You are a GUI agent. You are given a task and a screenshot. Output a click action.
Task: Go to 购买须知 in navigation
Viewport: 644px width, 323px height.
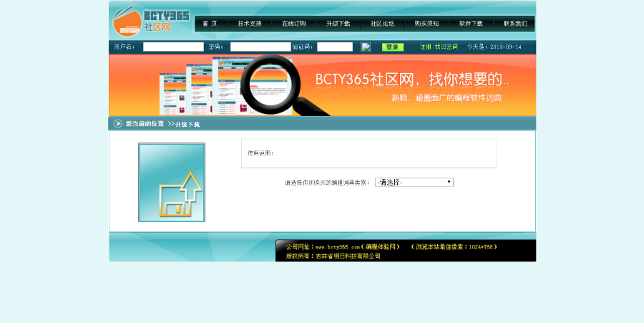[x=426, y=24]
